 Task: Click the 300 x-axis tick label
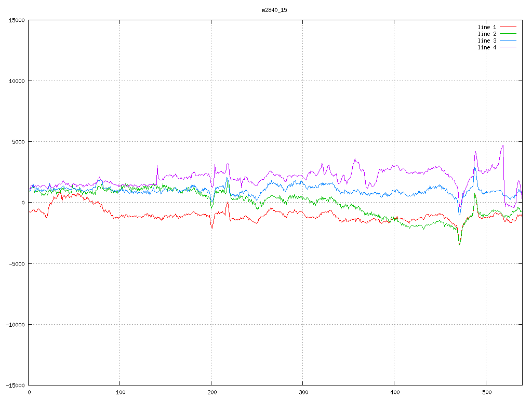(x=303, y=392)
